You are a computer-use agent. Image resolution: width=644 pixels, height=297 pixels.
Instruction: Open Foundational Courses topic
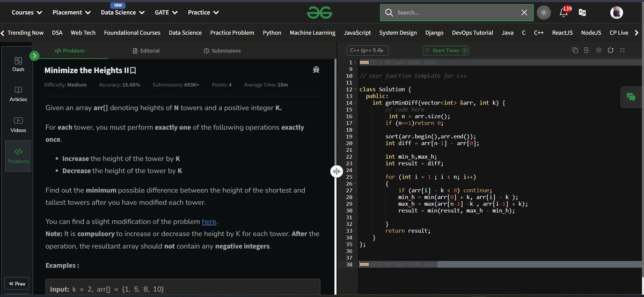click(132, 33)
